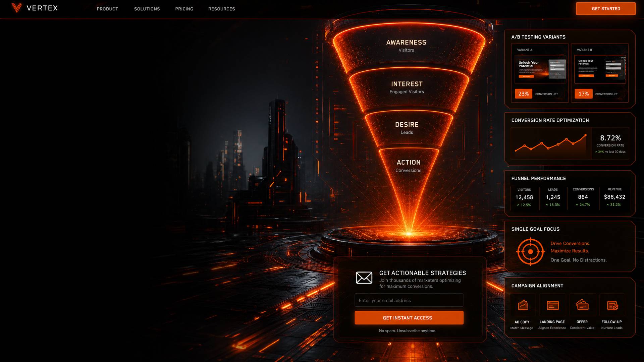The image size is (644, 362).
Task: Go to Pricing page
Action: [x=184, y=9]
